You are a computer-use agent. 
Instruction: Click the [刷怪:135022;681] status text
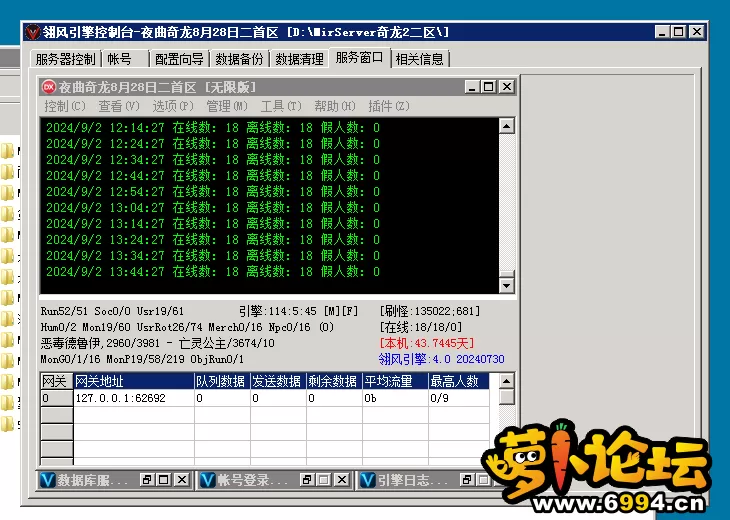(430, 311)
